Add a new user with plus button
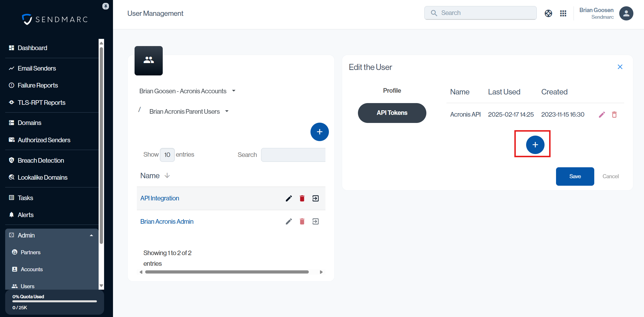The width and height of the screenshot is (644, 317). click(x=319, y=132)
